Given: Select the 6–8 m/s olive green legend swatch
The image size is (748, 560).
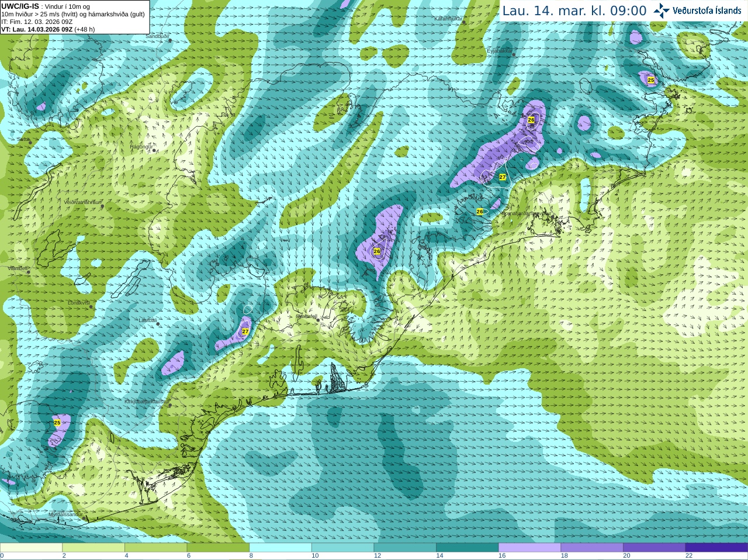Looking at the screenshot, I should click(x=218, y=548).
